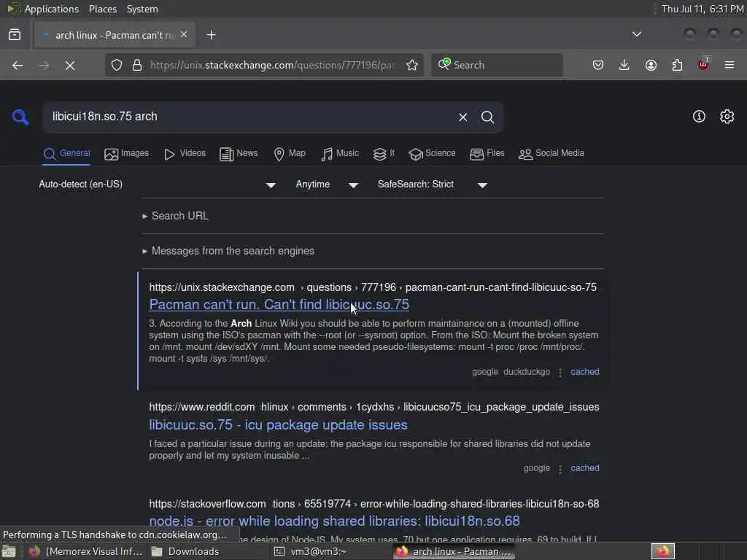This screenshot has height=560, width=747.
Task: Open libicuuc.so.75 icu package update issues
Action: (278, 425)
